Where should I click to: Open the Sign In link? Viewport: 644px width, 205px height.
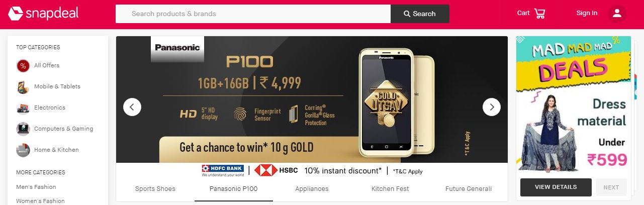click(x=587, y=13)
